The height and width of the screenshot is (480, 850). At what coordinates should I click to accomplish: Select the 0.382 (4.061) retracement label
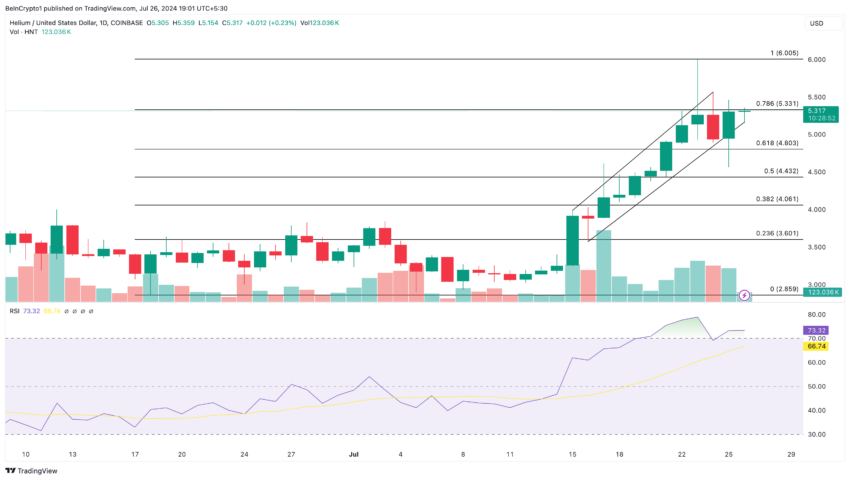pyautogui.click(x=777, y=199)
